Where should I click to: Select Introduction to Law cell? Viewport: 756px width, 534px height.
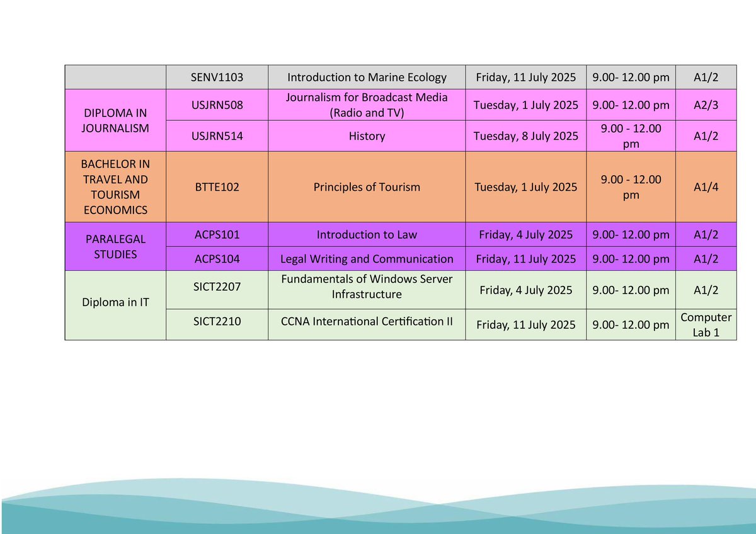(367, 234)
